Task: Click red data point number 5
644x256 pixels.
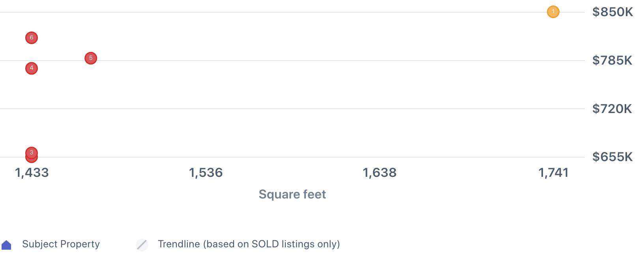Action: [91, 58]
